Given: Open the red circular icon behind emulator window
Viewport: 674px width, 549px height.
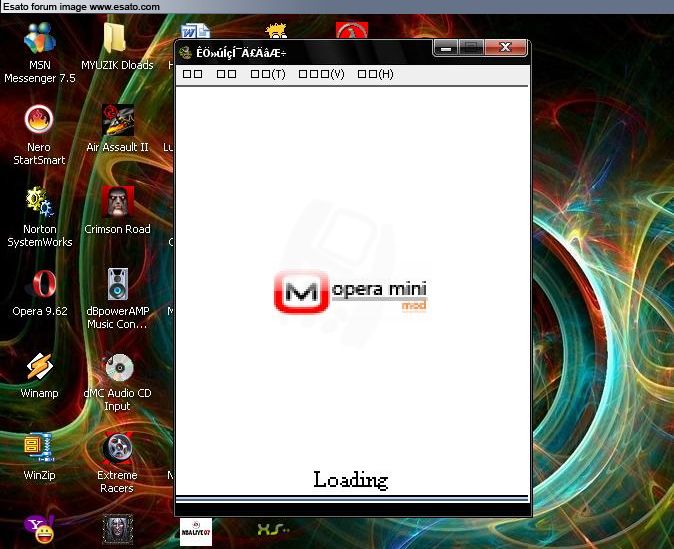Looking at the screenshot, I should pos(352,30).
